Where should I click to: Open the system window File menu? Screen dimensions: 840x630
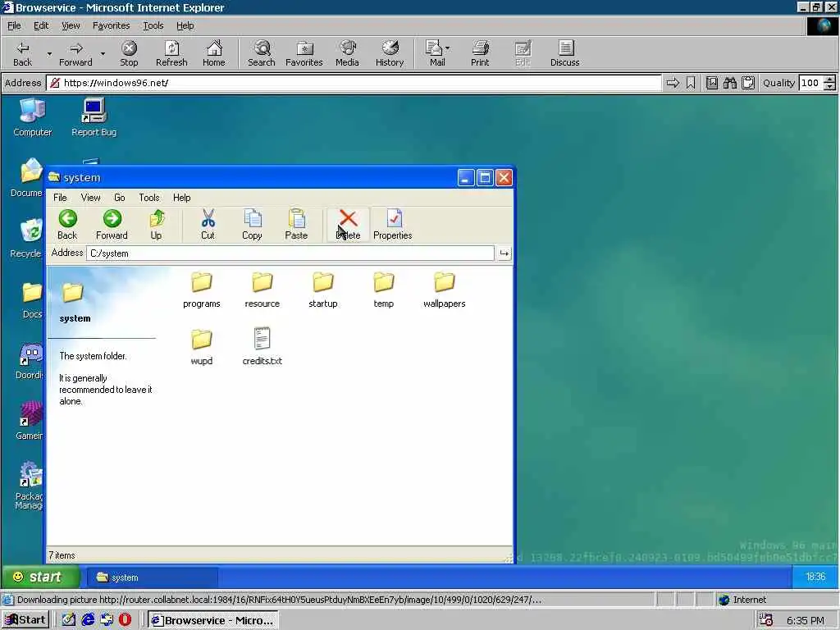(60, 198)
